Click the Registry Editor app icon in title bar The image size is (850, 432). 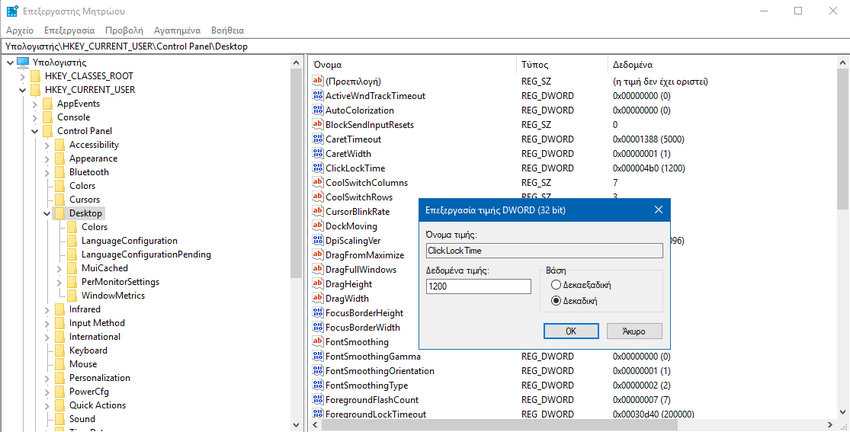12,11
